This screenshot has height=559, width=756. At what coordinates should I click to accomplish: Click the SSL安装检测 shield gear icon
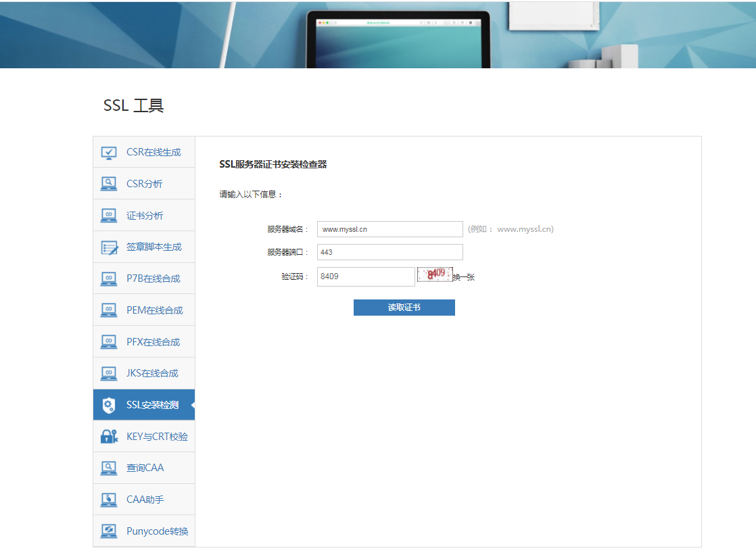point(109,406)
